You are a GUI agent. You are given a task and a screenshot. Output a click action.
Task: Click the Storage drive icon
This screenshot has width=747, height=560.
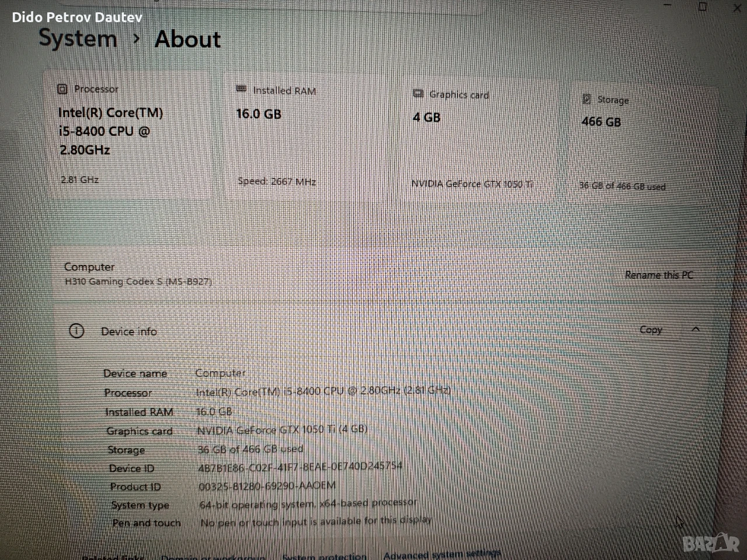tap(587, 99)
